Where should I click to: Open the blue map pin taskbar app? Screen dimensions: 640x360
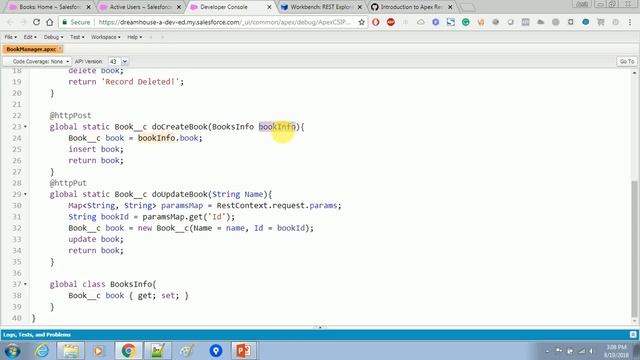(216, 351)
